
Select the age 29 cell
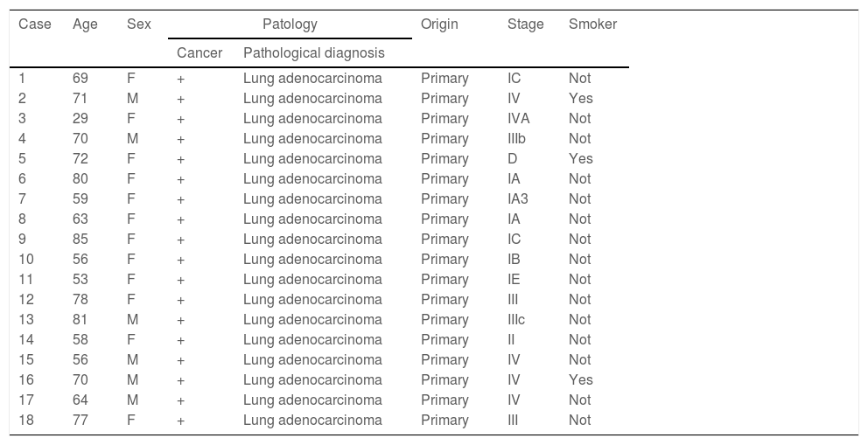click(80, 119)
